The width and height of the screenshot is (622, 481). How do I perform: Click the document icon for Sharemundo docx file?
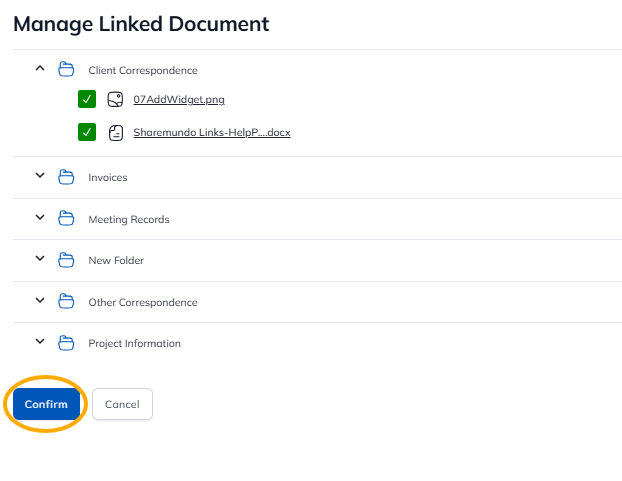(115, 132)
